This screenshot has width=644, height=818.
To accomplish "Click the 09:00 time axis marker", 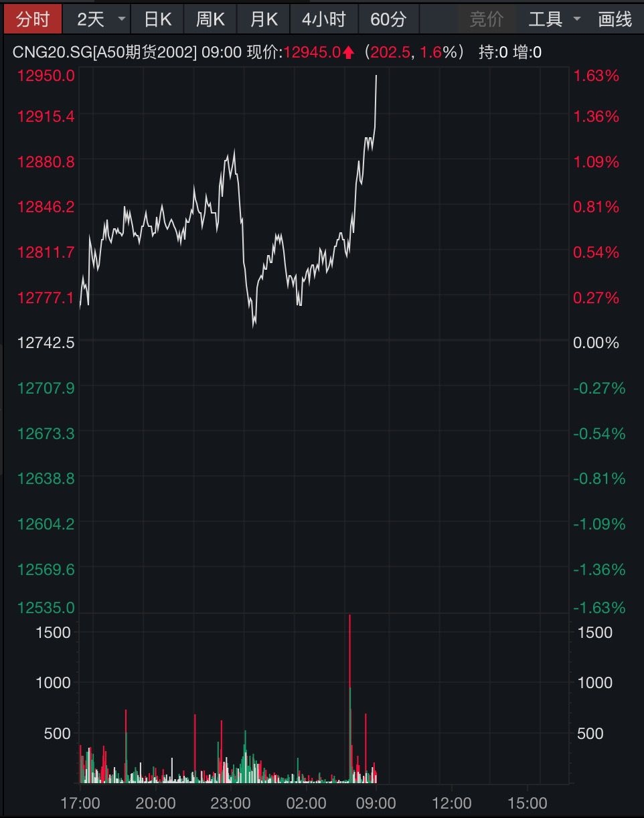I will point(376,803).
